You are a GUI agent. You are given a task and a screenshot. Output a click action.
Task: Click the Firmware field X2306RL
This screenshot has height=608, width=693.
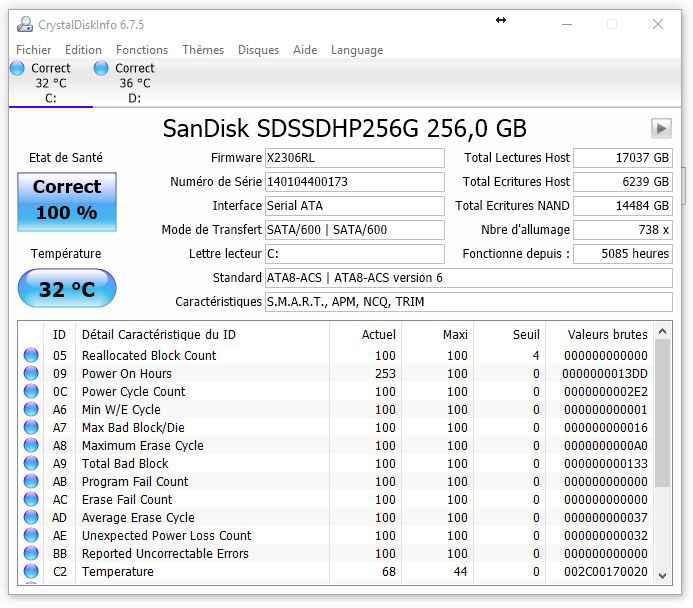pos(354,158)
